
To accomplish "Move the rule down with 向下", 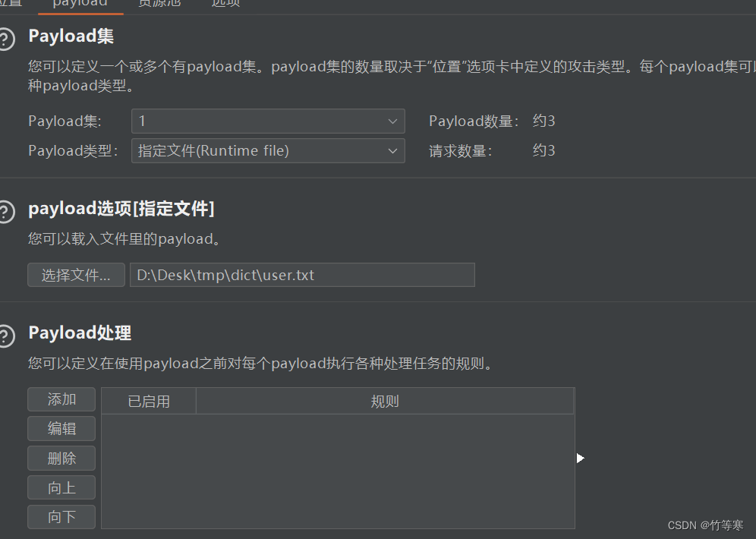I will (x=61, y=517).
